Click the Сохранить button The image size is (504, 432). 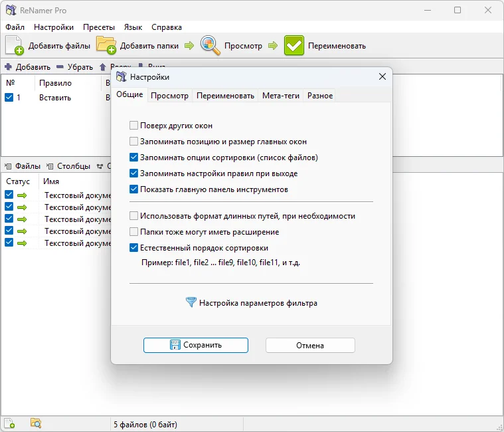point(196,345)
